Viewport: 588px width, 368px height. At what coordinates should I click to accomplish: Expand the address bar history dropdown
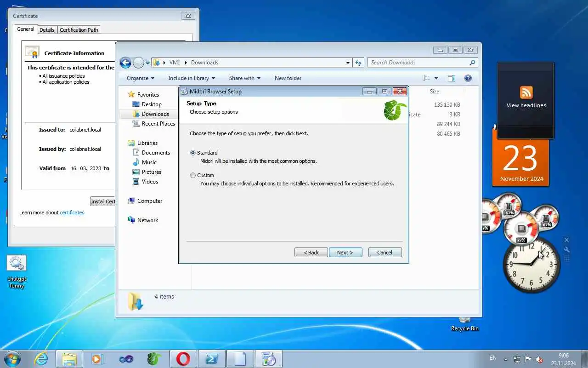tap(348, 63)
